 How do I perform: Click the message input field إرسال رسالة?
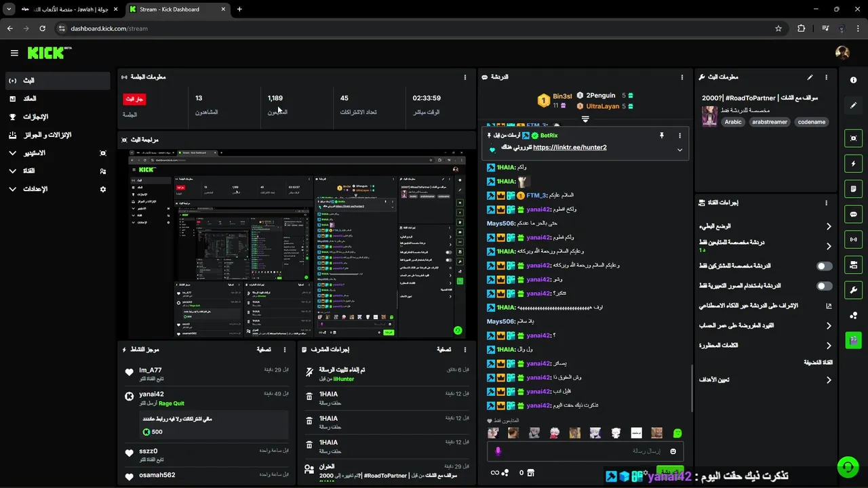click(585, 451)
